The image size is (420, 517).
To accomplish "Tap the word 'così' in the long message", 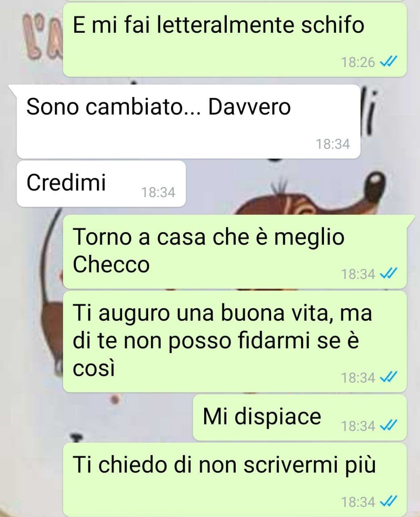I will (94, 370).
